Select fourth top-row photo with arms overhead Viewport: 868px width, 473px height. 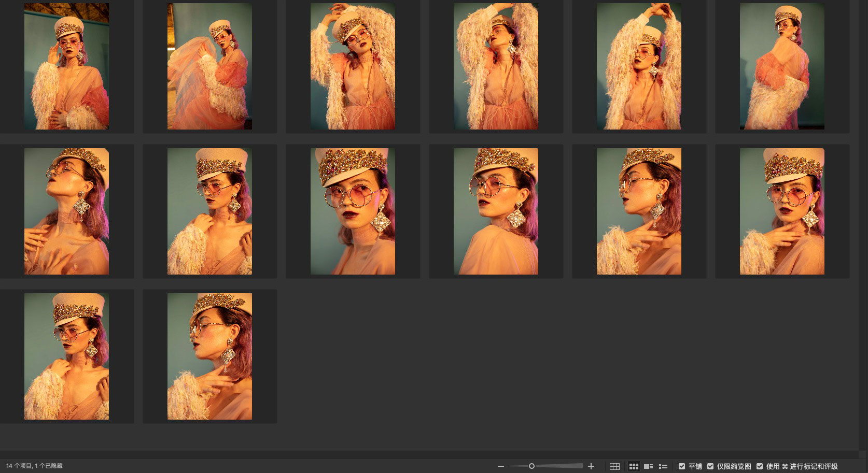496,66
